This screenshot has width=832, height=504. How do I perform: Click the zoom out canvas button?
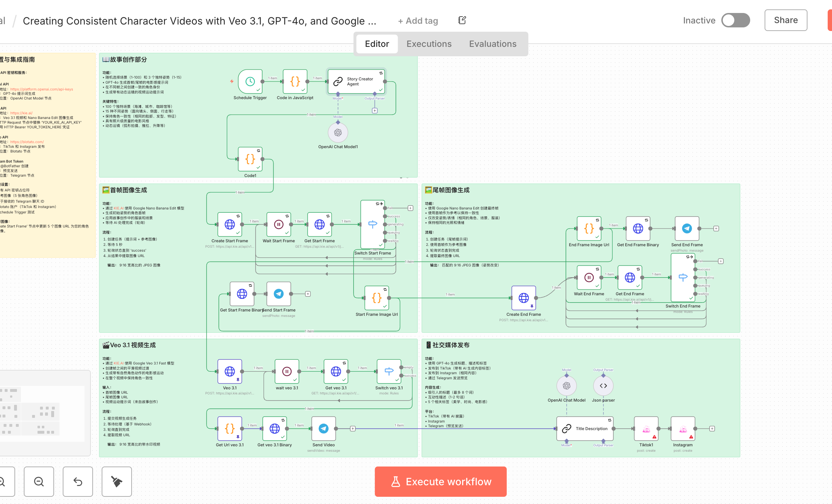coord(39,481)
